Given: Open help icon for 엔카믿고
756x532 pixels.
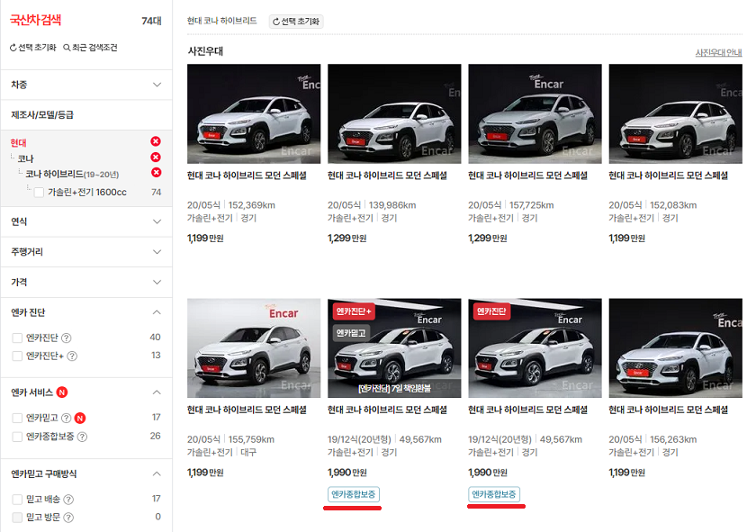Looking at the screenshot, I should (x=67, y=418).
